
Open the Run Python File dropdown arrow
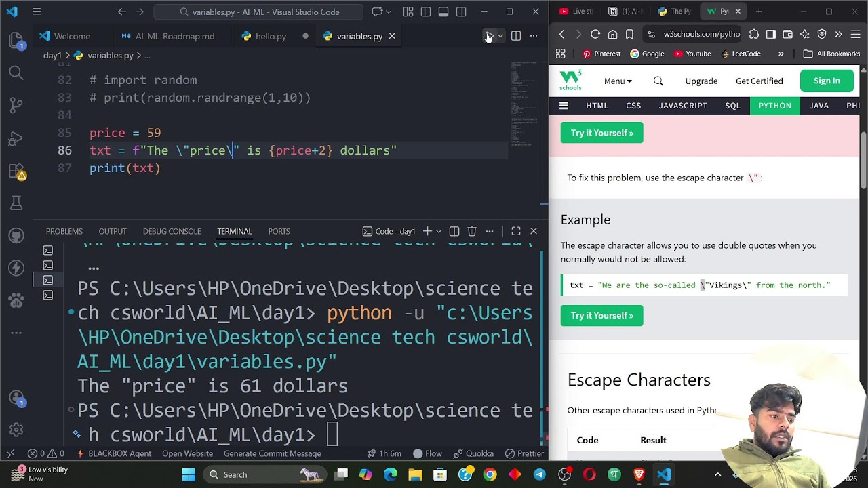500,36
